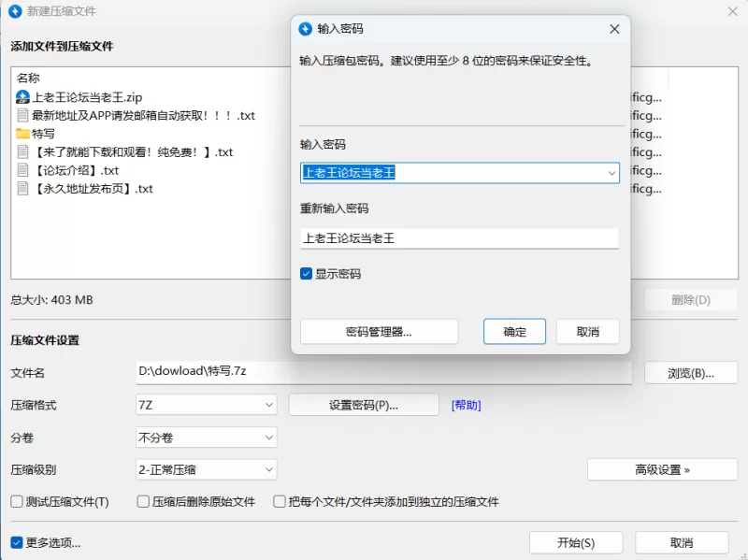Click 取消 in the password dialog
Image resolution: width=748 pixels, height=560 pixels.
click(588, 332)
